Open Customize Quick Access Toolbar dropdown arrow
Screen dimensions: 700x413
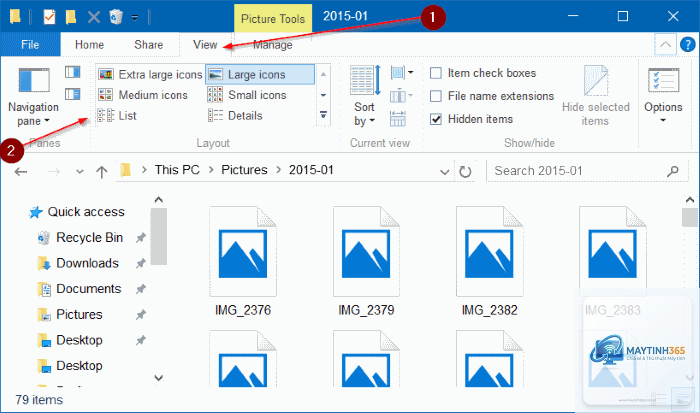[x=134, y=18]
